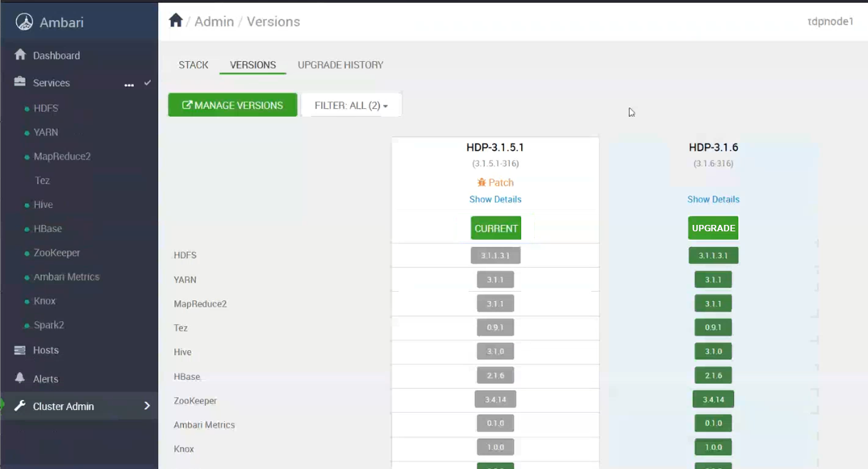Click the Admin breadcrumb link
The width and height of the screenshot is (868, 469).
214,21
